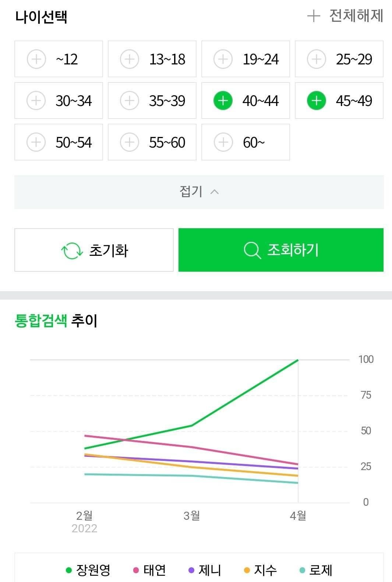Viewport: 392px width, 582px height.
Task: Select the 4월 point on the chart
Action: pyautogui.click(x=298, y=515)
